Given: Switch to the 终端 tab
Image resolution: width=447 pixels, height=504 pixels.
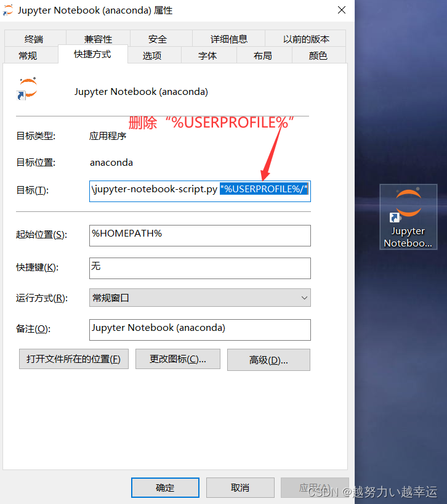Looking at the screenshot, I should 35,39.
